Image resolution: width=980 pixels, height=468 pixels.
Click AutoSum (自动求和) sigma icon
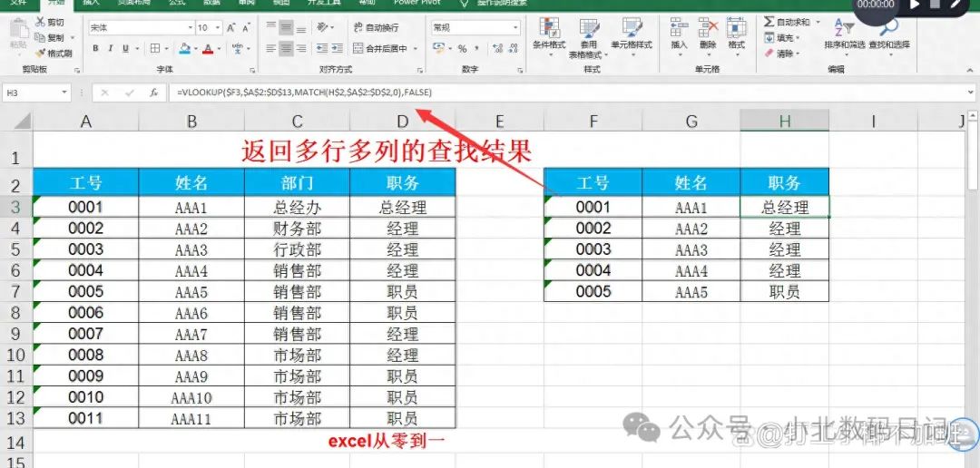tap(769, 22)
